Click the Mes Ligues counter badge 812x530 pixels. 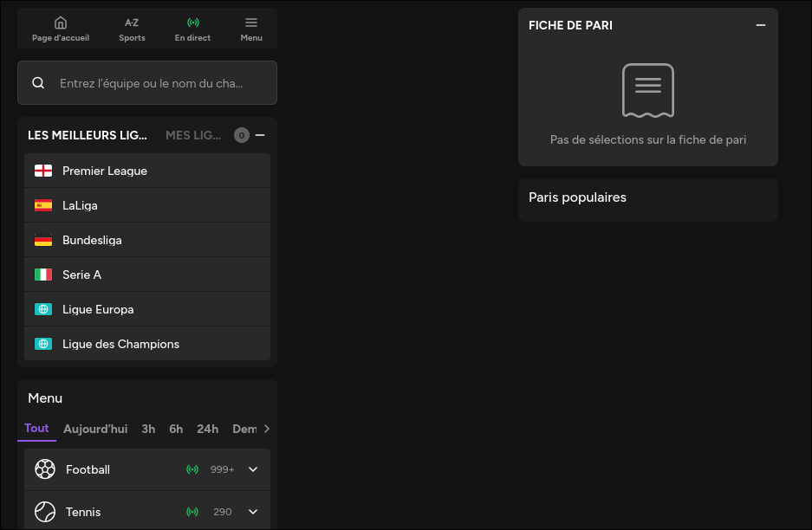tap(241, 135)
